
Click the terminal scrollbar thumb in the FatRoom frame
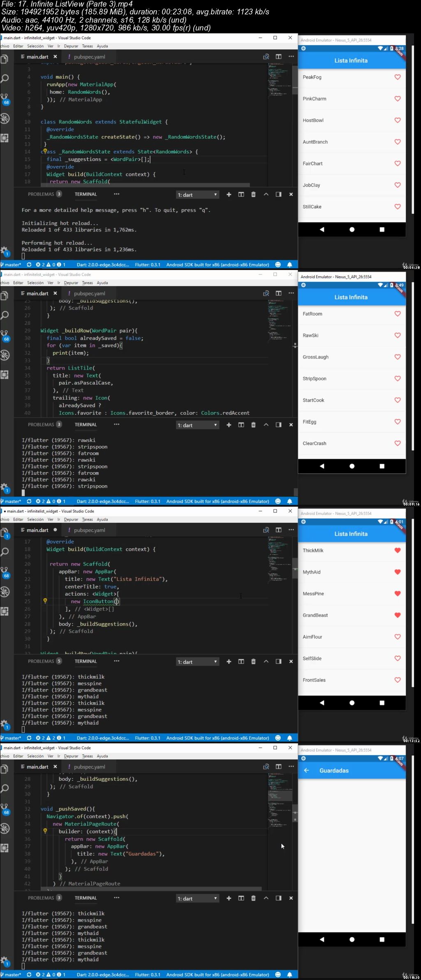click(296, 492)
